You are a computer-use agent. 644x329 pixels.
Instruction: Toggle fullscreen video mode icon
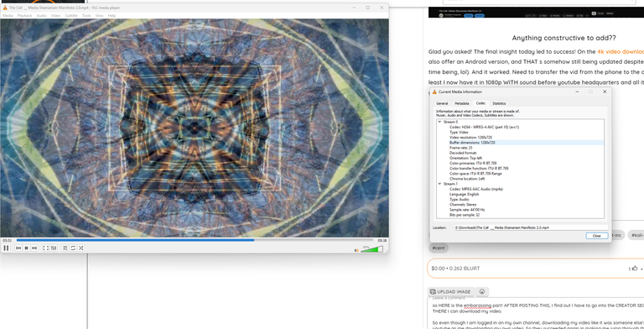click(x=46, y=248)
